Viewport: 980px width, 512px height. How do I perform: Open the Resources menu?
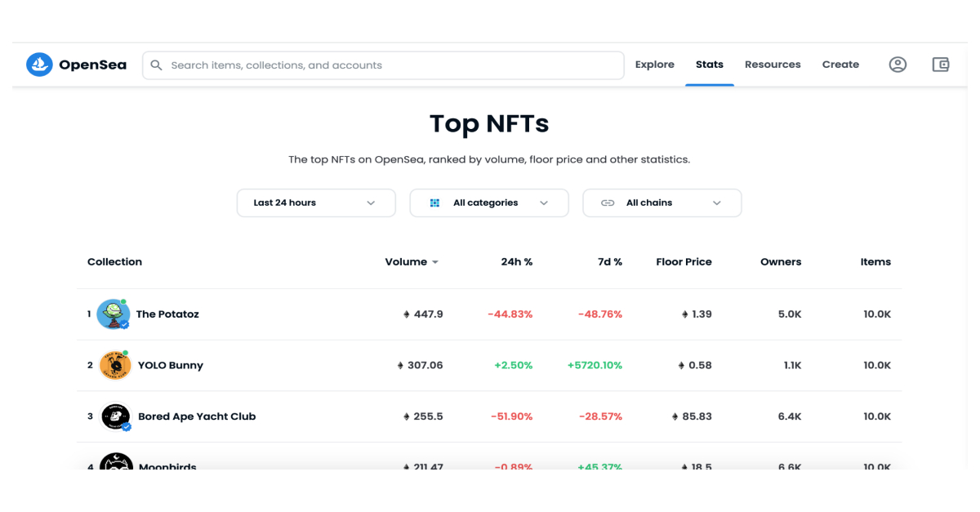773,65
